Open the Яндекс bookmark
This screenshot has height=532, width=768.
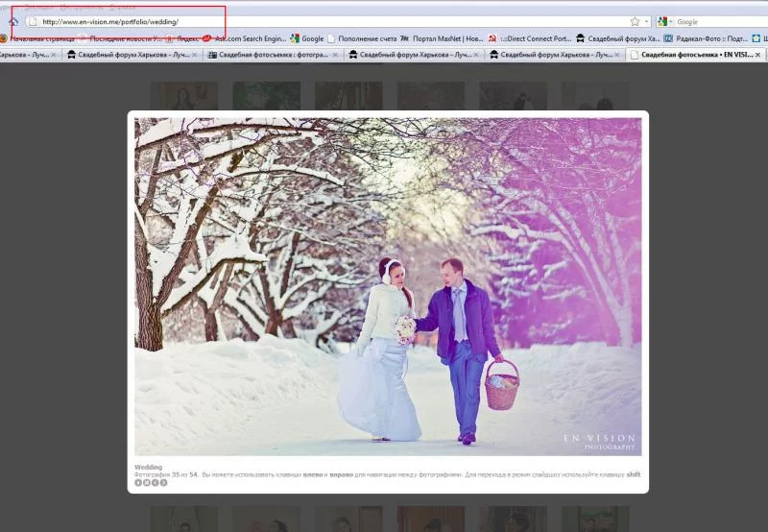tap(182, 38)
